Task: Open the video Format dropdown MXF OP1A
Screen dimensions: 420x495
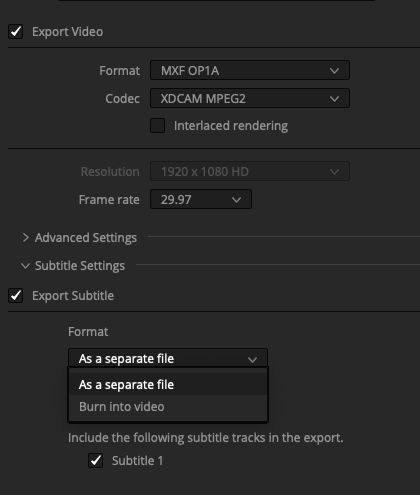Action: click(x=250, y=70)
